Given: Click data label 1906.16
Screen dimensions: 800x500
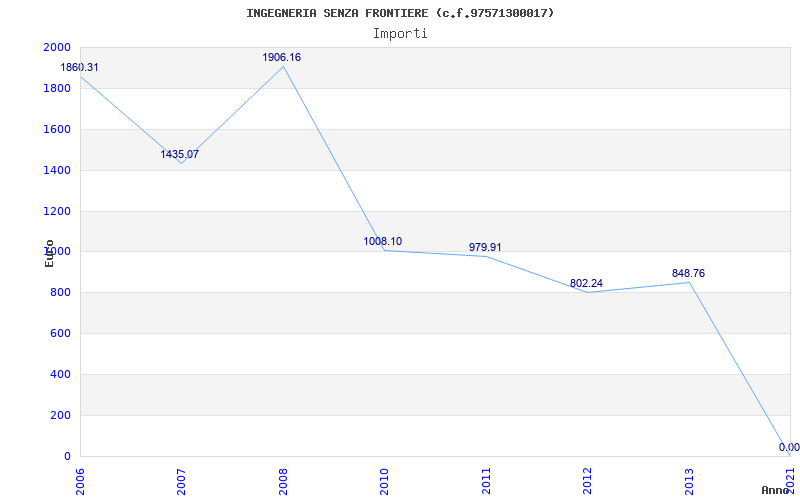Looking at the screenshot, I should point(282,58).
